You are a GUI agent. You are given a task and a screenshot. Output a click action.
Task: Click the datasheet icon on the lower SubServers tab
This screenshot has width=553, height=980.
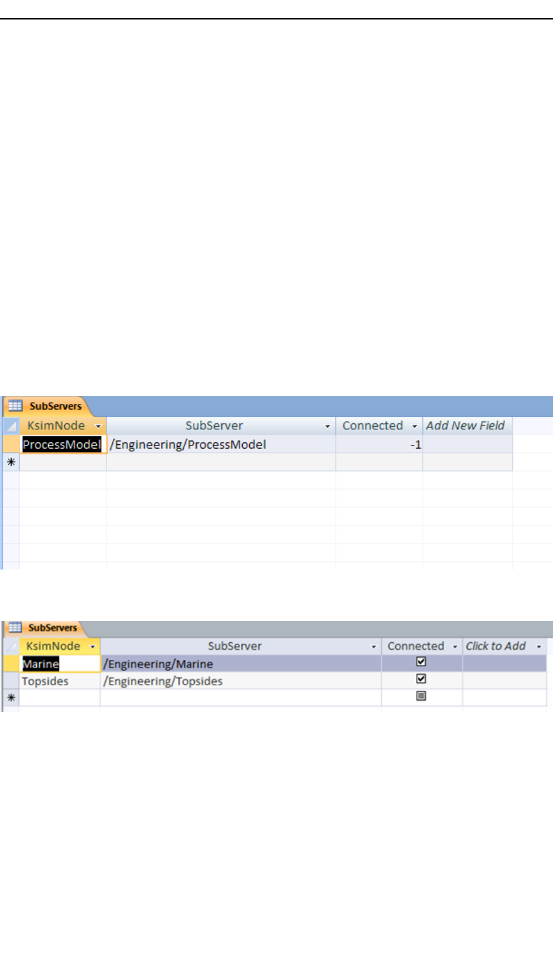tap(15, 628)
